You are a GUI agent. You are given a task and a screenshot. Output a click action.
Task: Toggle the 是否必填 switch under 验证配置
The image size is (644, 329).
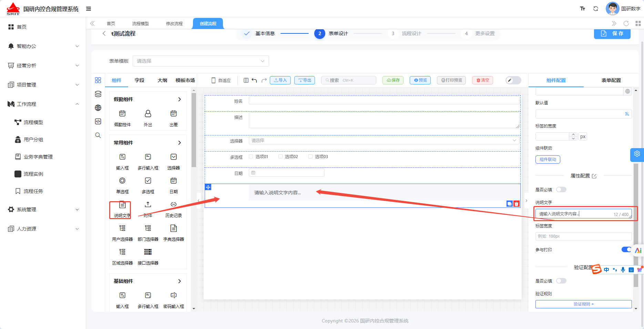561,281
